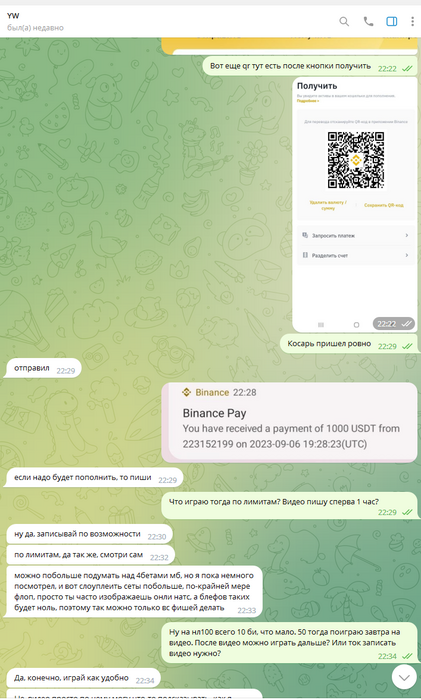Jump to latest messages with down arrow
421x700 pixels.
coord(404,677)
